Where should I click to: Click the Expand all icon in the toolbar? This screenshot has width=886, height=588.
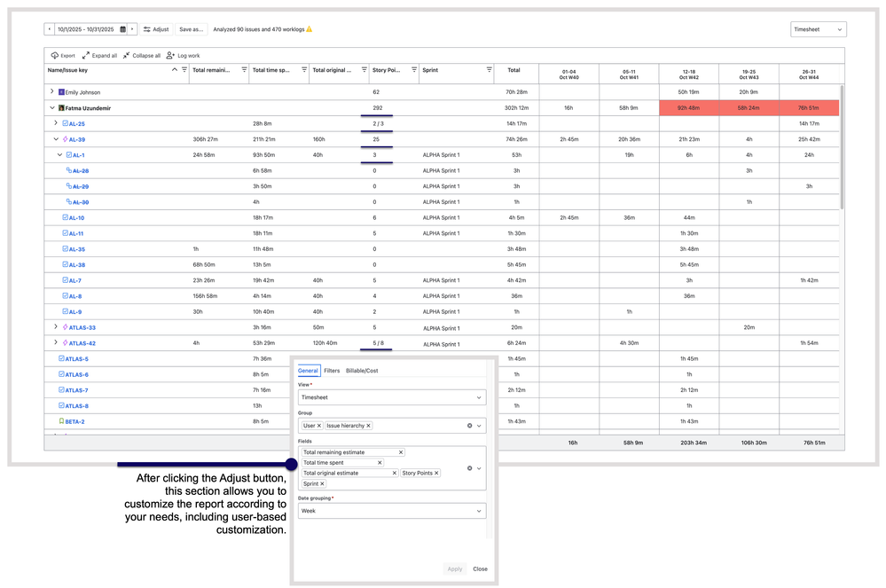tap(85, 55)
